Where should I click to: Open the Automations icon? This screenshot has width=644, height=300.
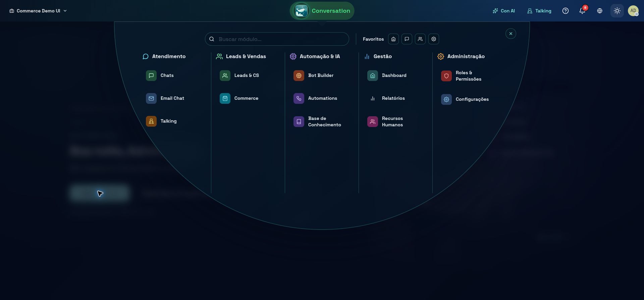pos(299,98)
